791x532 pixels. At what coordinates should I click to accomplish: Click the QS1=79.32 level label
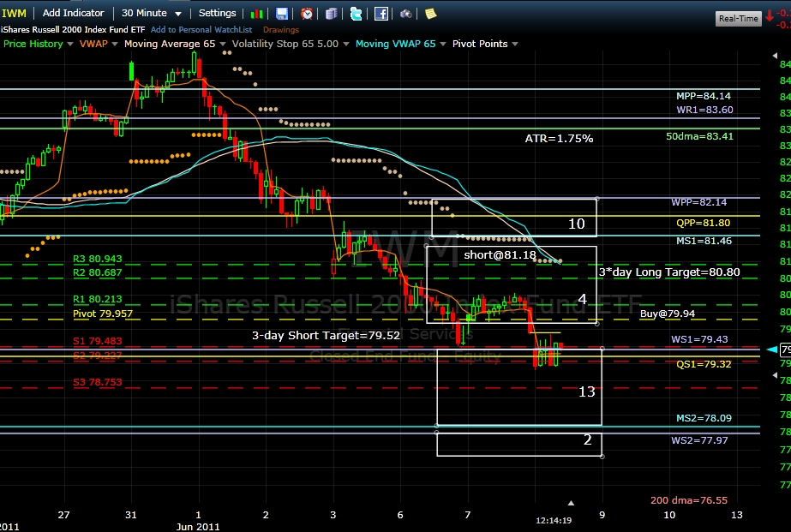(704, 364)
